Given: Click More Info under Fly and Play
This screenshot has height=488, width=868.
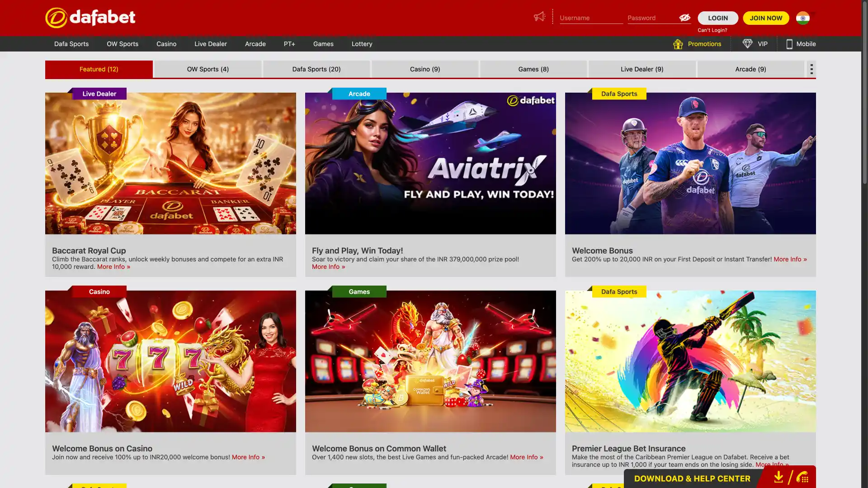Looking at the screenshot, I should click(x=328, y=267).
